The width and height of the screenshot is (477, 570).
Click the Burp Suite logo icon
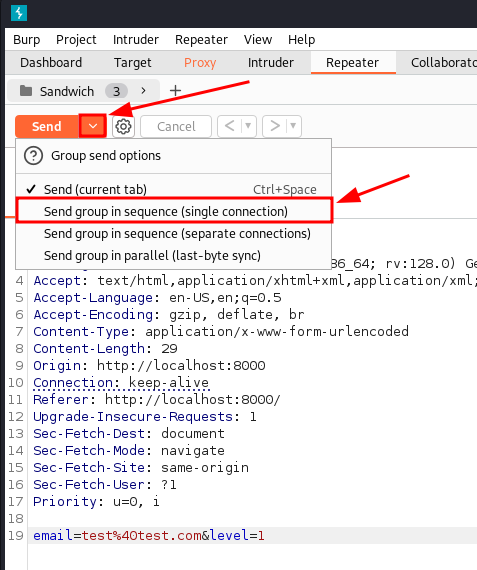[19, 13]
